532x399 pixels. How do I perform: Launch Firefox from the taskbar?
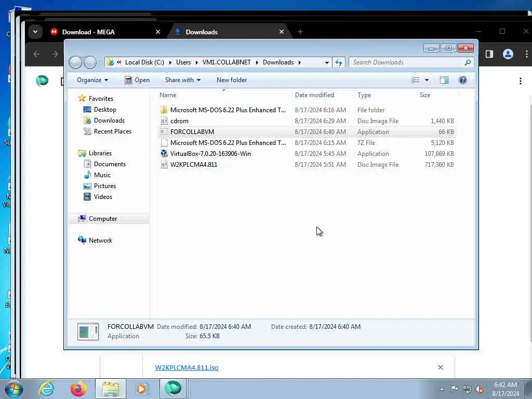point(78,389)
